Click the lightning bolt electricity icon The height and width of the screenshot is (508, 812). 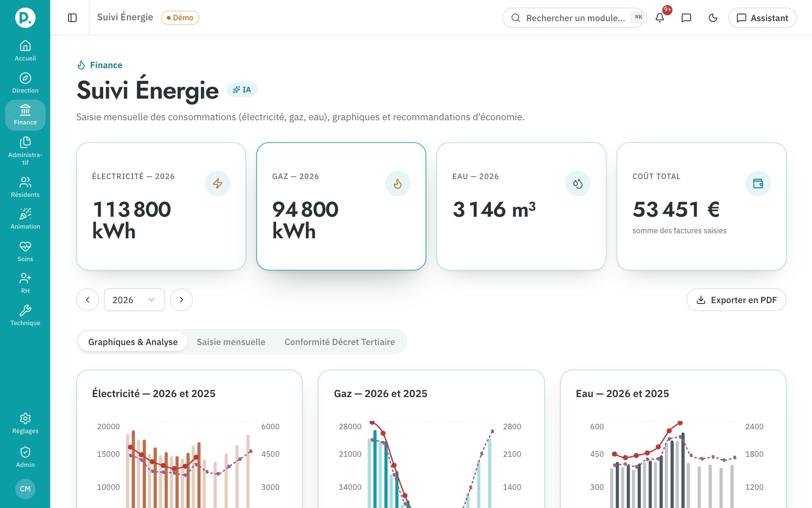pyautogui.click(x=217, y=183)
